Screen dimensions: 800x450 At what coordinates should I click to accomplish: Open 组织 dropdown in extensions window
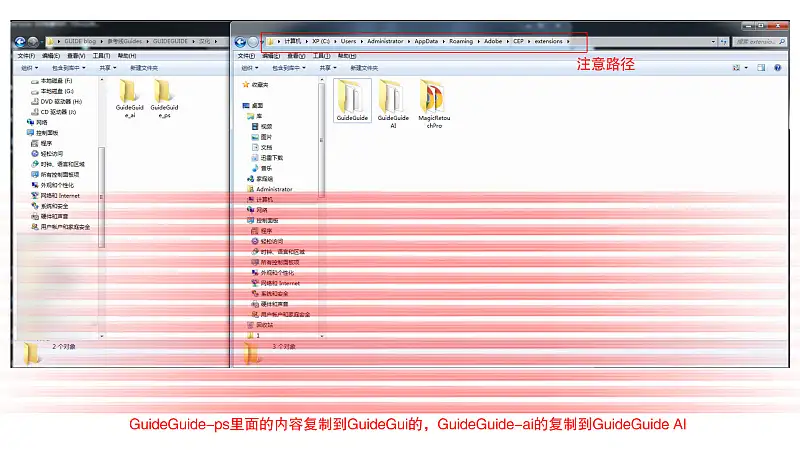coord(249,68)
